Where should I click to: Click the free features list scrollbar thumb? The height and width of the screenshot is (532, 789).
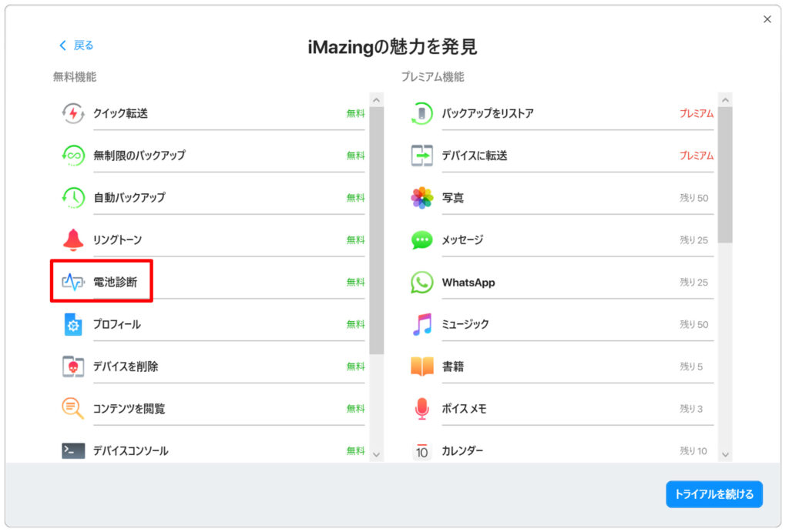(376, 230)
